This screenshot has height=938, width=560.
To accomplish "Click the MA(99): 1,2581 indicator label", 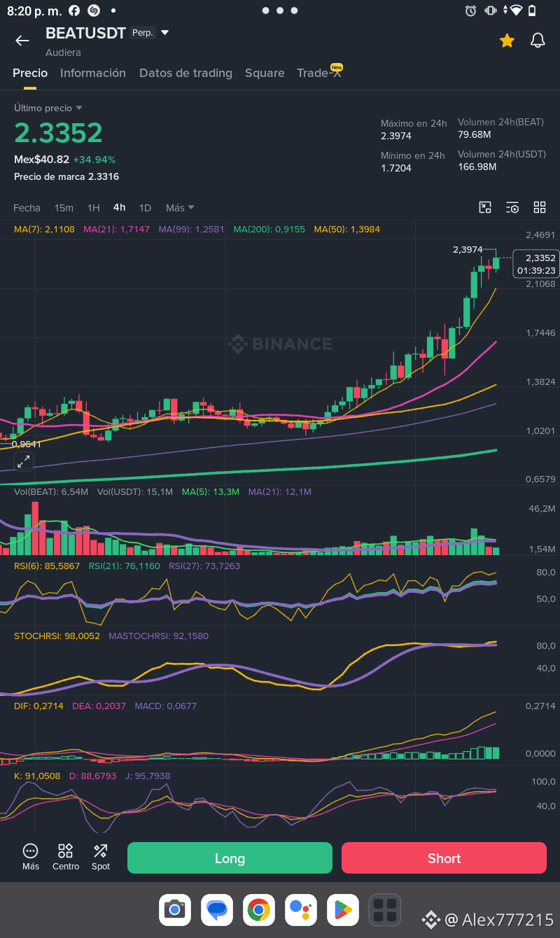I will (192, 229).
